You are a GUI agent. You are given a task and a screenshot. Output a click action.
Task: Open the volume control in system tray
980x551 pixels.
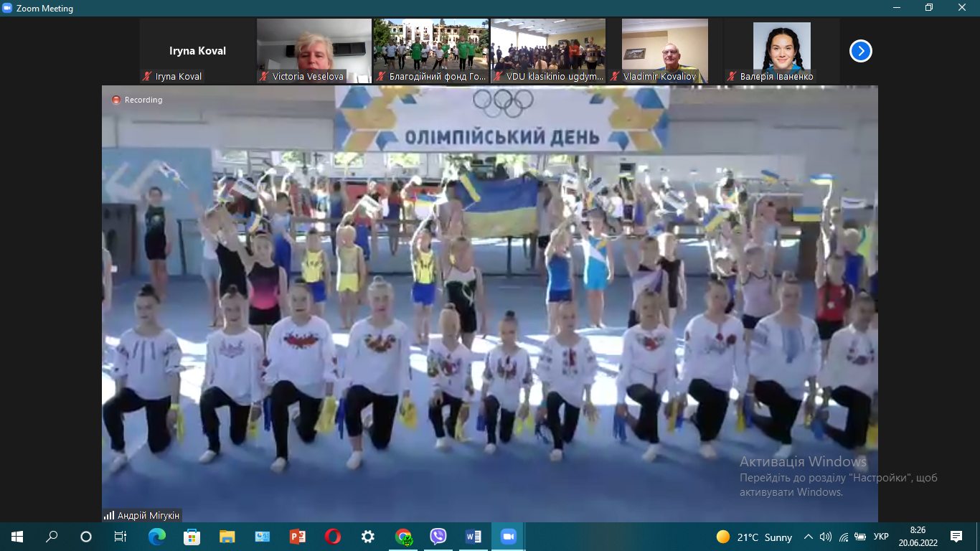[826, 537]
